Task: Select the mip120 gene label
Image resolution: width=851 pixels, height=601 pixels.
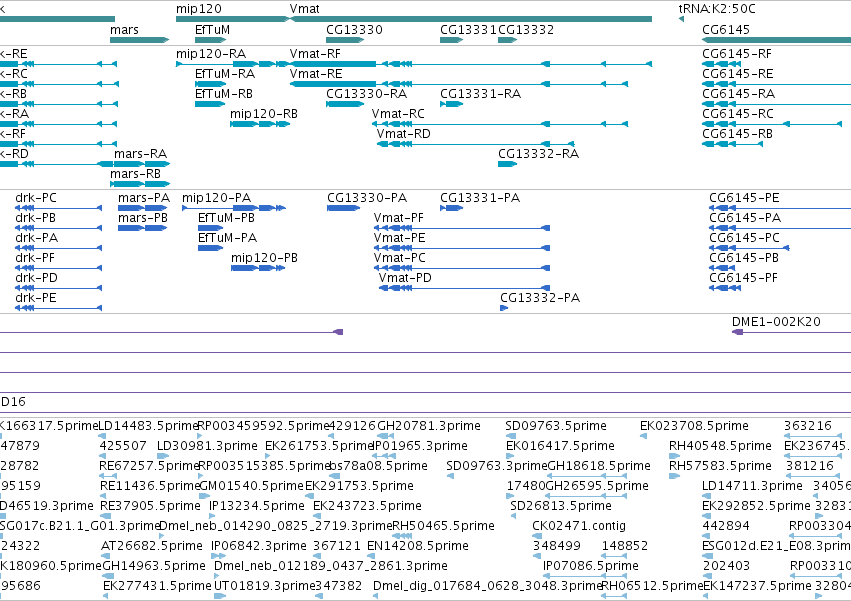Action: point(199,9)
